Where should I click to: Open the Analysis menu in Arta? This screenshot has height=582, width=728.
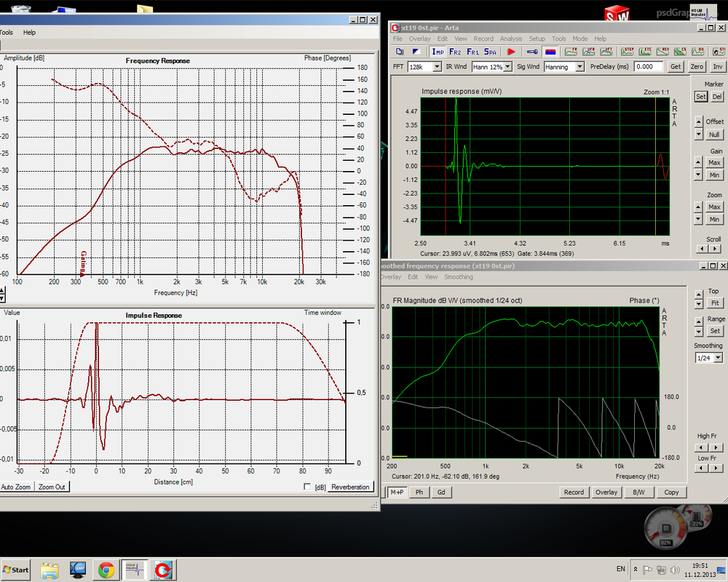pos(511,39)
